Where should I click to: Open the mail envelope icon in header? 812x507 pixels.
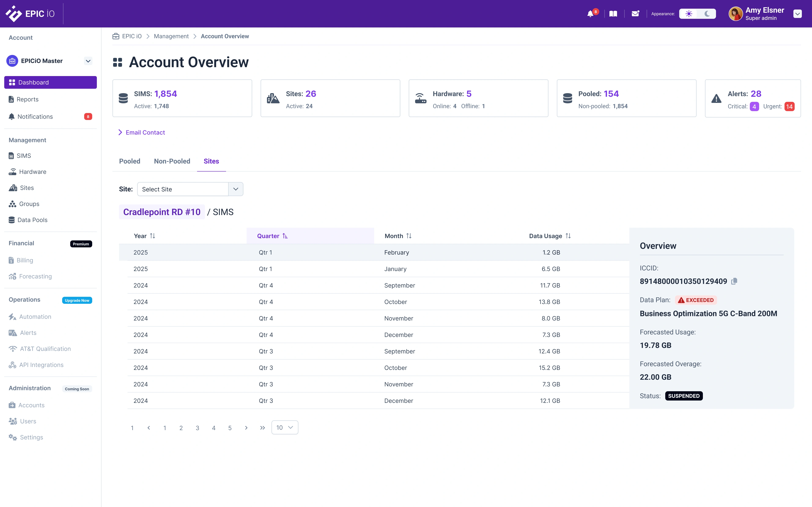[635, 14]
